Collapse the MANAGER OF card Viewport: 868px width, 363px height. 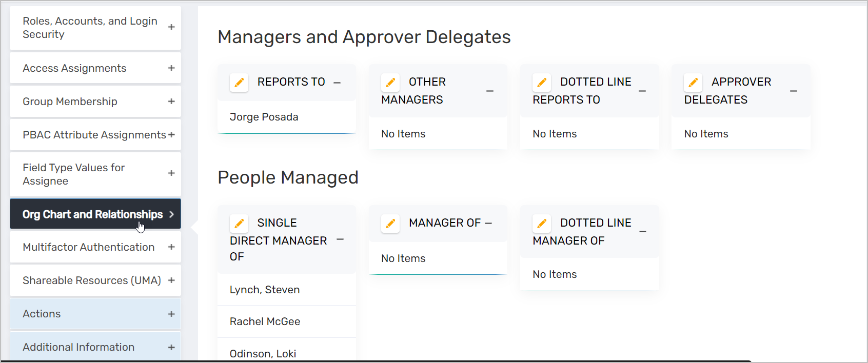[488, 223]
